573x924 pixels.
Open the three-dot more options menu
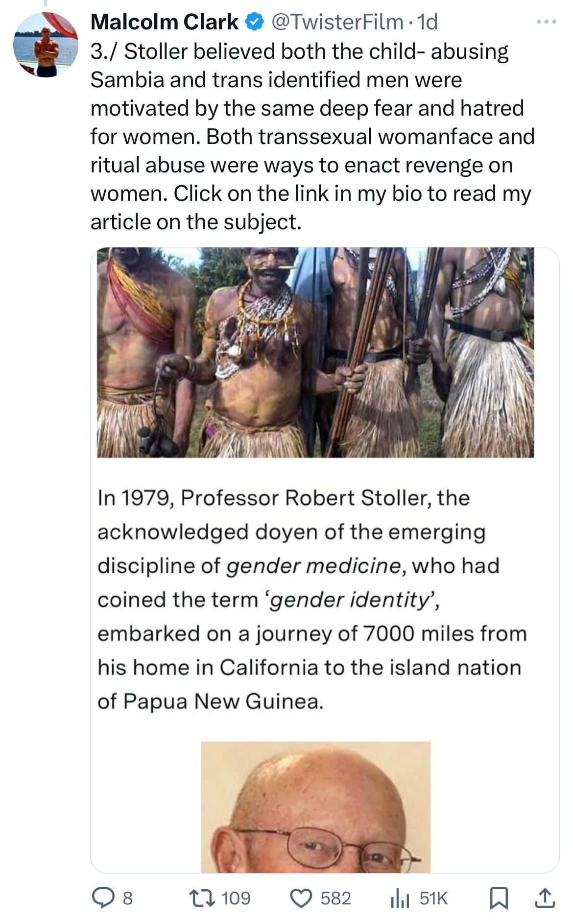[546, 22]
